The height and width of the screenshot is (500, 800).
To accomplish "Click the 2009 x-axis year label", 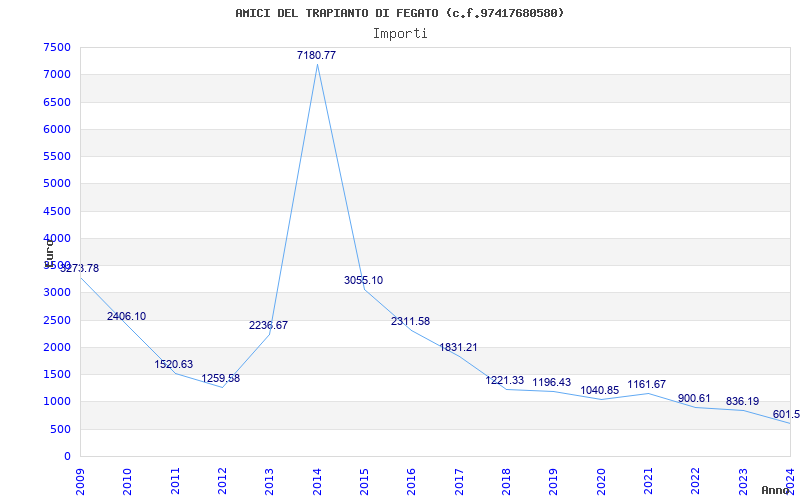I will [80, 482].
